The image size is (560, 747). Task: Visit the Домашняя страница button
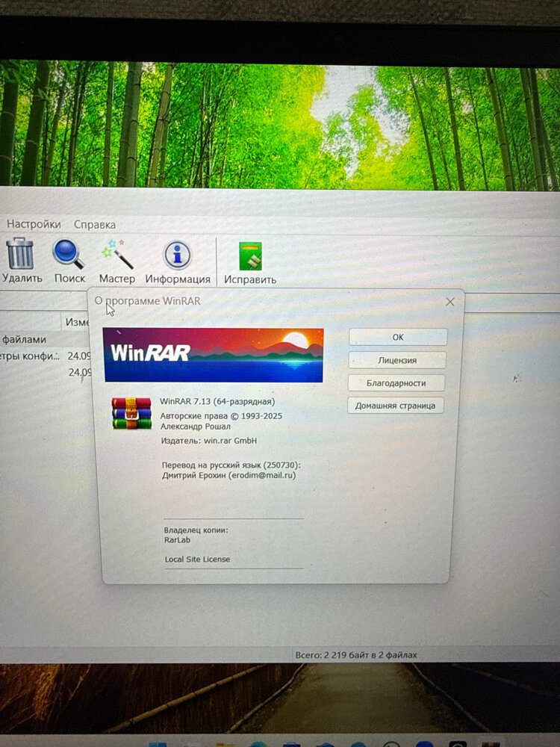pos(395,406)
